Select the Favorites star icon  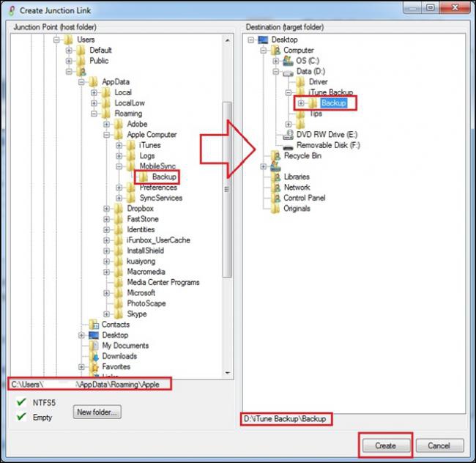(x=95, y=367)
